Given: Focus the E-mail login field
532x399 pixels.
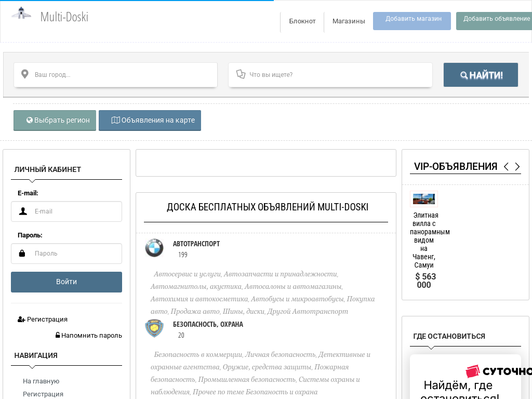Looking at the screenshot, I should click(x=66, y=211).
